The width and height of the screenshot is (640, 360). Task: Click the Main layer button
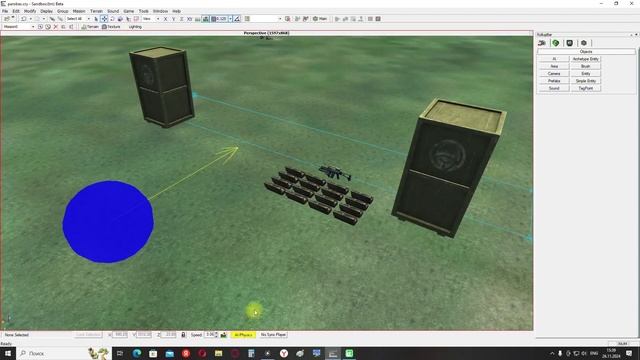[320, 19]
